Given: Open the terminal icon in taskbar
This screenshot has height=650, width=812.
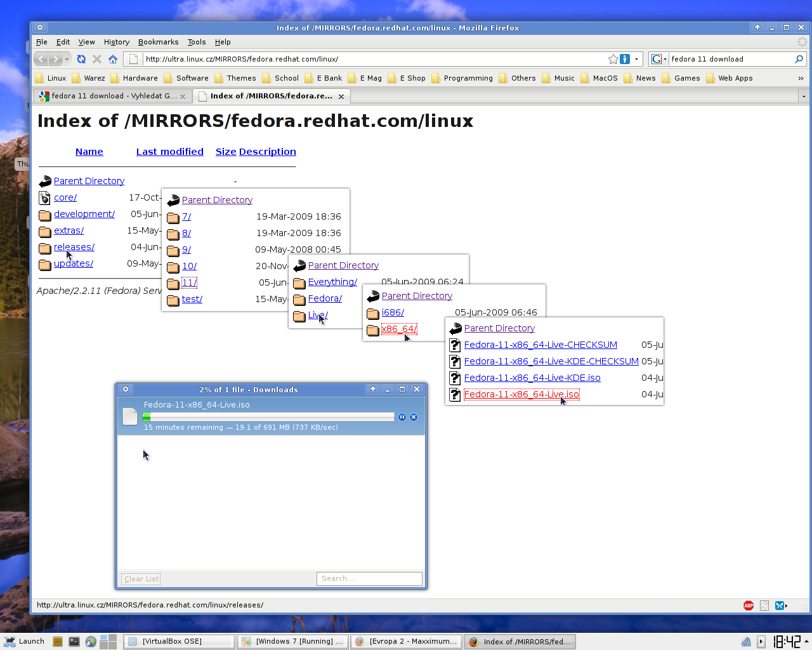Looking at the screenshot, I should pos(74,642).
